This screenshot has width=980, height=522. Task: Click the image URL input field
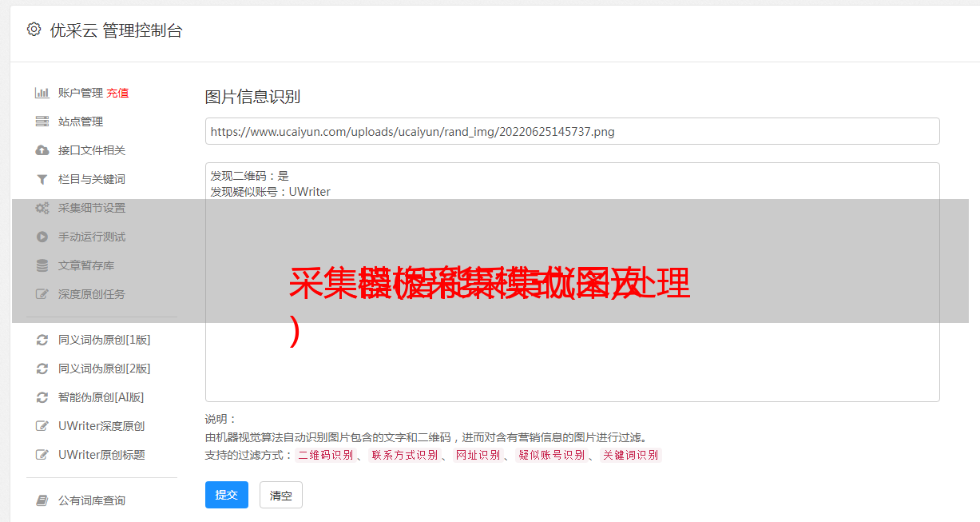click(572, 131)
